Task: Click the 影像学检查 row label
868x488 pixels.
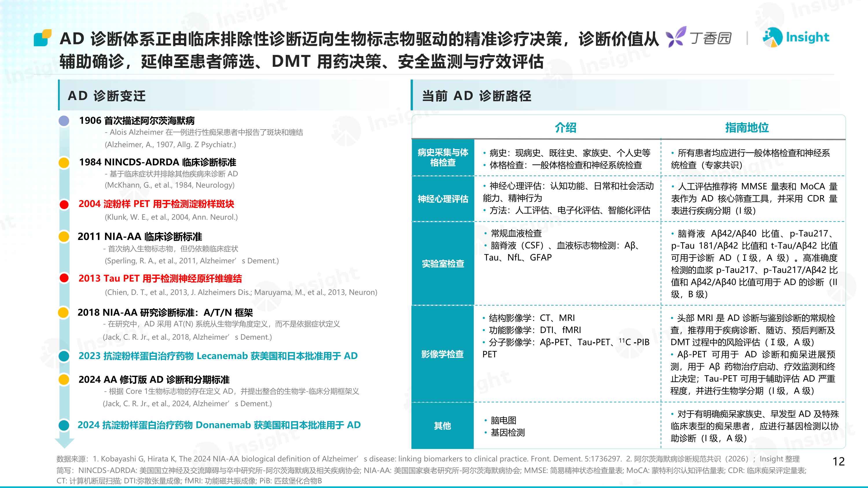Action: (x=443, y=354)
